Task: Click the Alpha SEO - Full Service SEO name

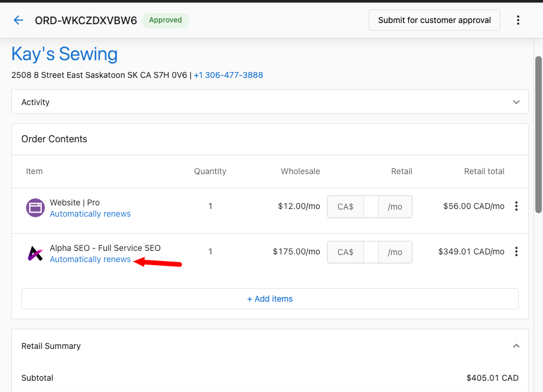Action: click(x=105, y=248)
